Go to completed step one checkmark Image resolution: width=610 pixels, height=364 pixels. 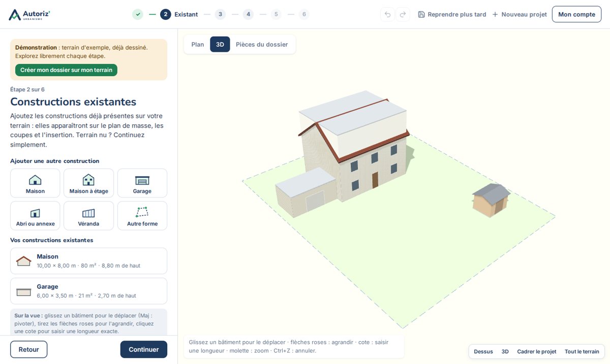138,14
